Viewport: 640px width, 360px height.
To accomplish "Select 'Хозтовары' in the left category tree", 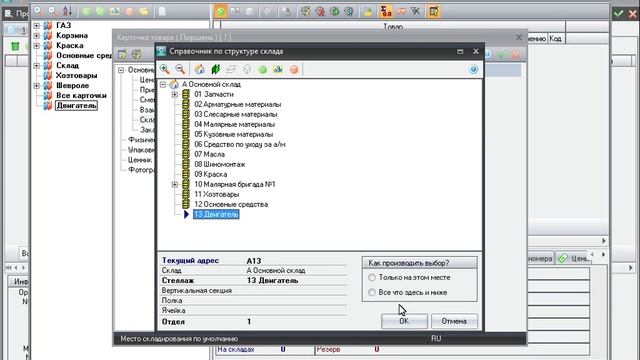I will tap(76, 76).
